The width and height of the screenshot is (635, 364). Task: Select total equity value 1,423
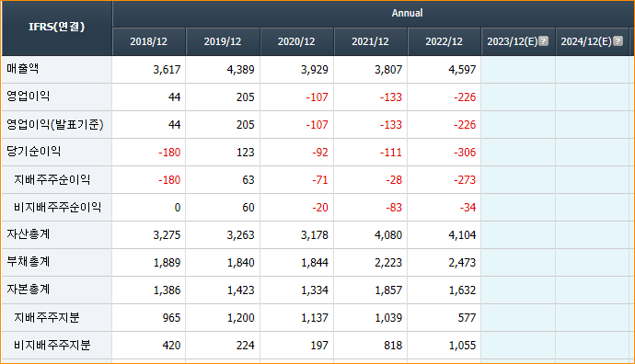coord(240,290)
